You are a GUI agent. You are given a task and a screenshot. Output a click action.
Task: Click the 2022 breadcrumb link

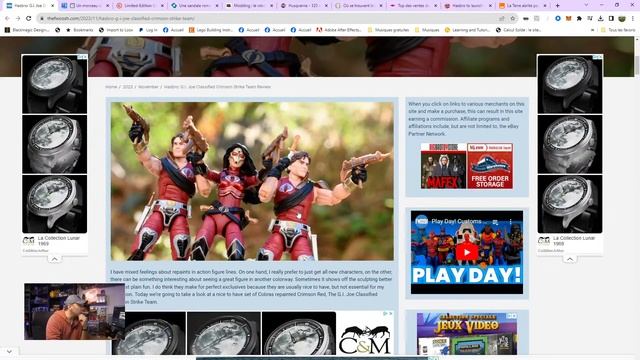[x=128, y=87]
